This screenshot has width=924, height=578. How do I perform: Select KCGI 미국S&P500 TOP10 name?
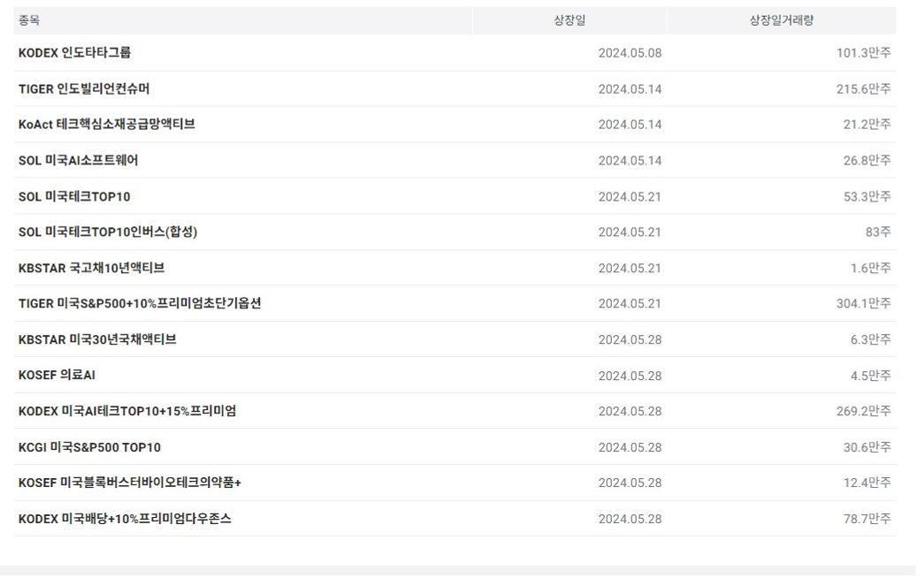[x=89, y=448]
